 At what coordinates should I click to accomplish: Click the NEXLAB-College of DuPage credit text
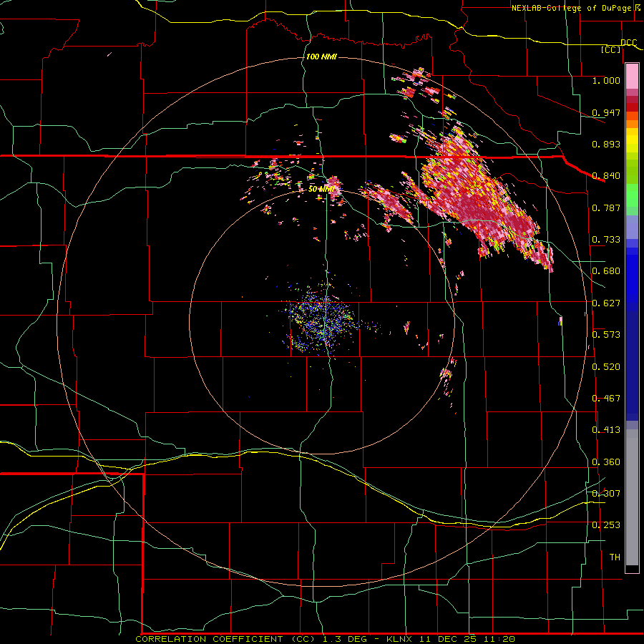point(575,8)
